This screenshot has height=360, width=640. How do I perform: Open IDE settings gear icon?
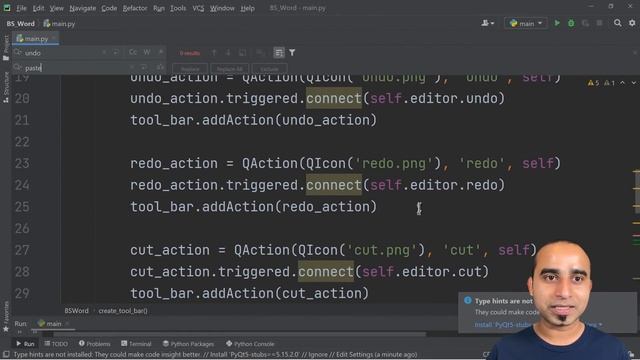coord(632,23)
